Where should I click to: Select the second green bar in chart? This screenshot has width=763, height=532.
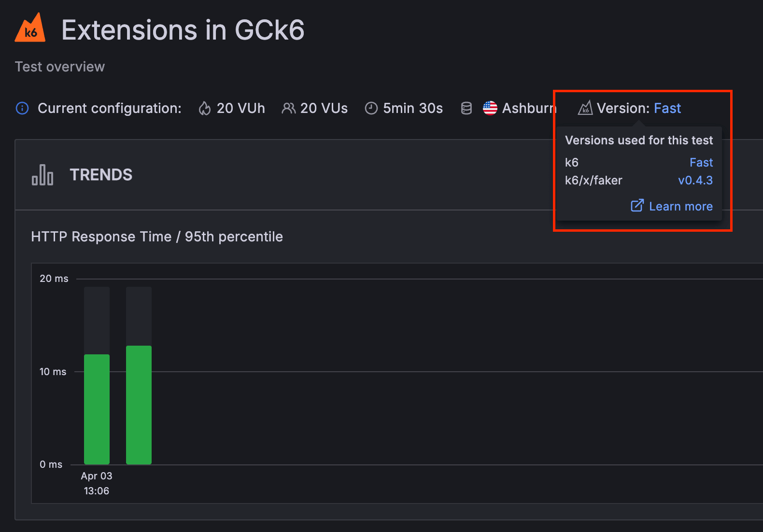point(139,401)
